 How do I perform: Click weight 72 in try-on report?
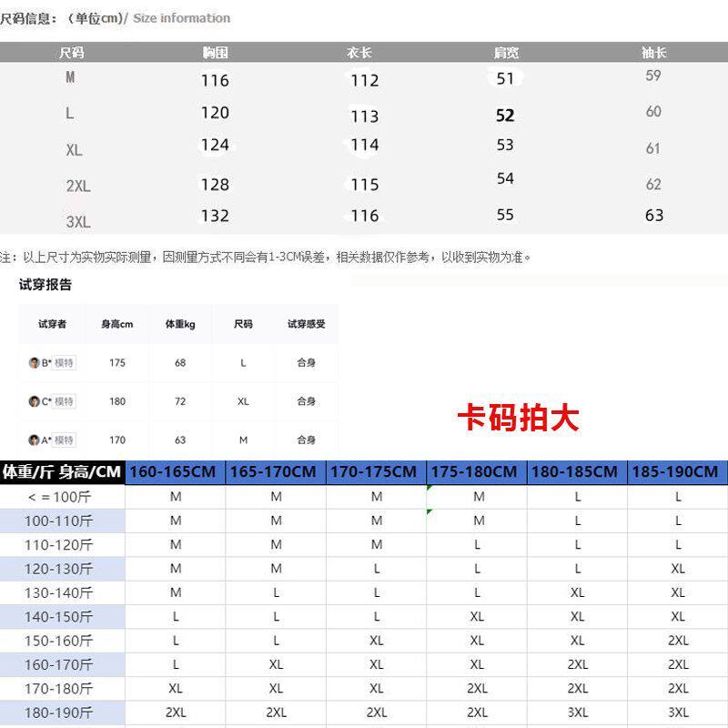click(180, 401)
